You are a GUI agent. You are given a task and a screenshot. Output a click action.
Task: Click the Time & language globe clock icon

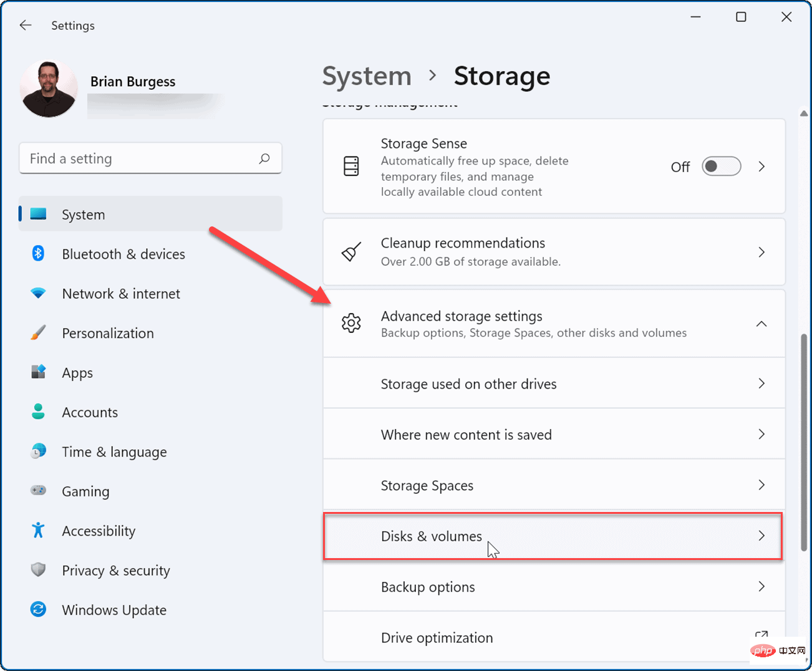[38, 451]
